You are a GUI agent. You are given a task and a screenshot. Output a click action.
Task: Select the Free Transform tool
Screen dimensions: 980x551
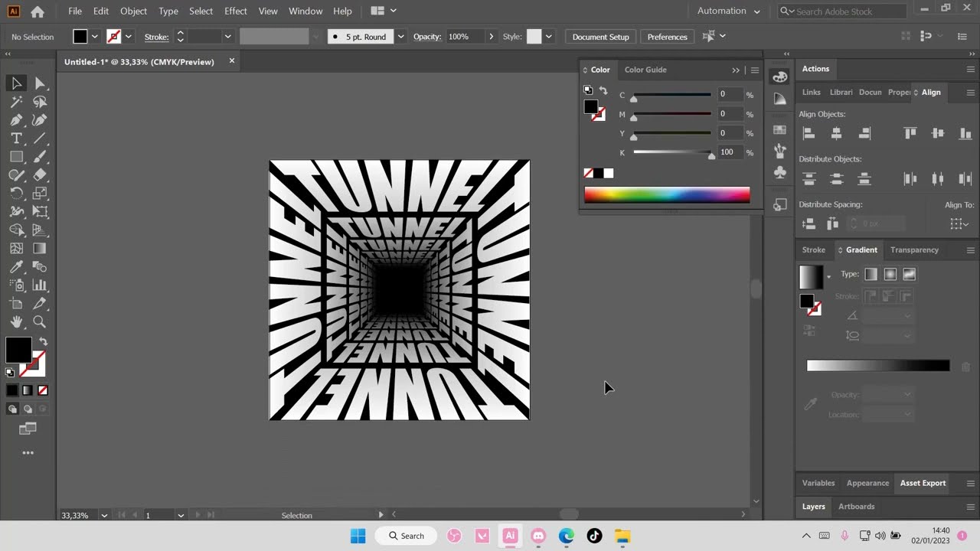(x=40, y=212)
